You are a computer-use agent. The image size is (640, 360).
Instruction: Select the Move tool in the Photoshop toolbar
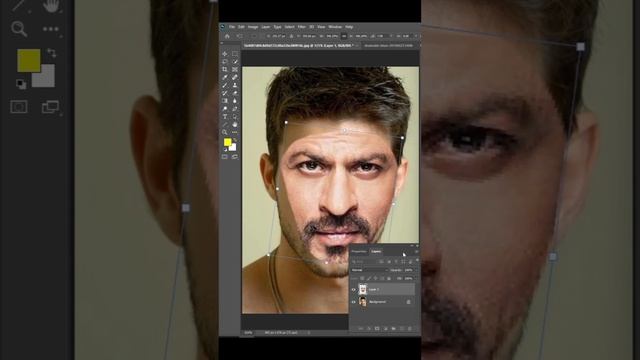[224, 53]
